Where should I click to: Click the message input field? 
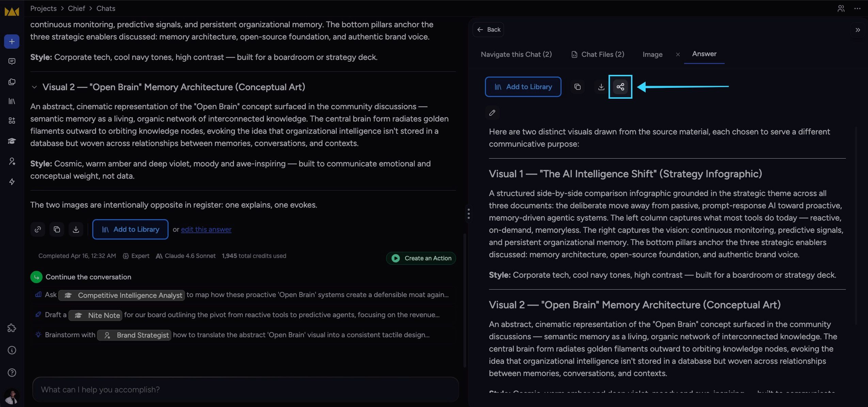[x=246, y=390]
